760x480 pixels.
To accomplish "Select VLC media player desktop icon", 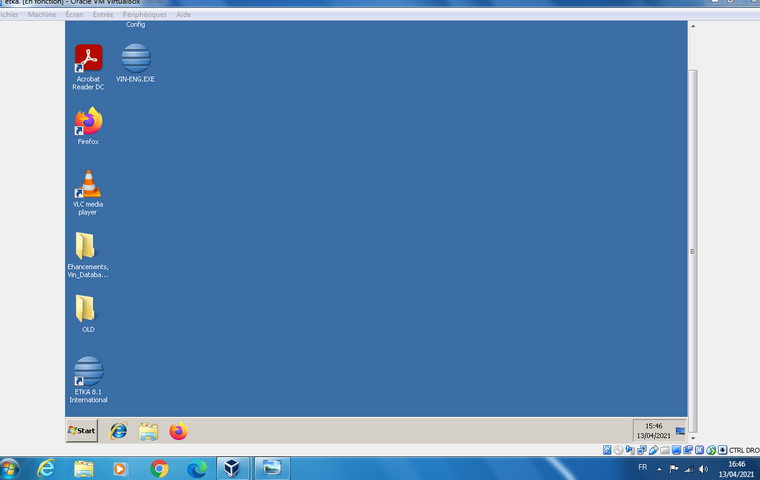I will (x=88, y=192).
